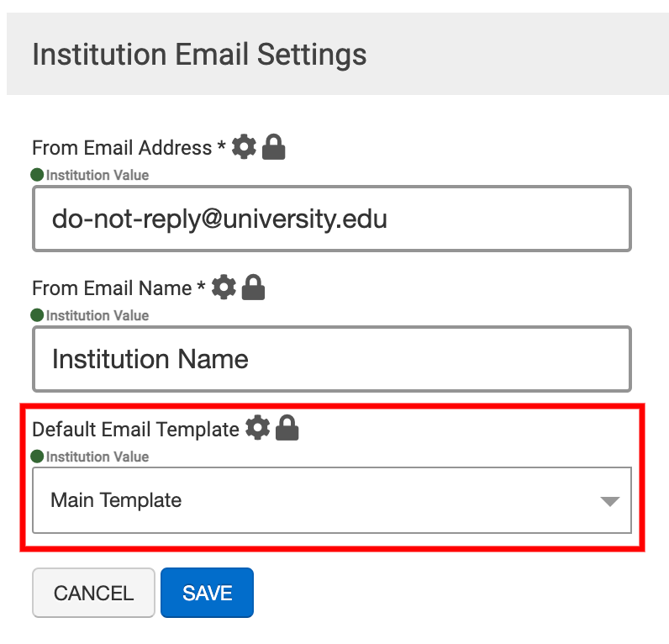669x644 pixels.
Task: Click lock icon beside From Email Address
Action: 274,148
